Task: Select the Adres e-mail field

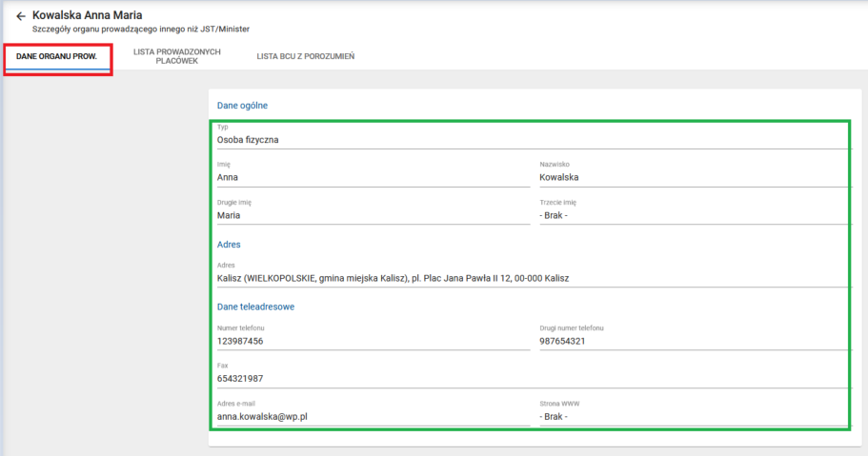Action: (x=373, y=417)
